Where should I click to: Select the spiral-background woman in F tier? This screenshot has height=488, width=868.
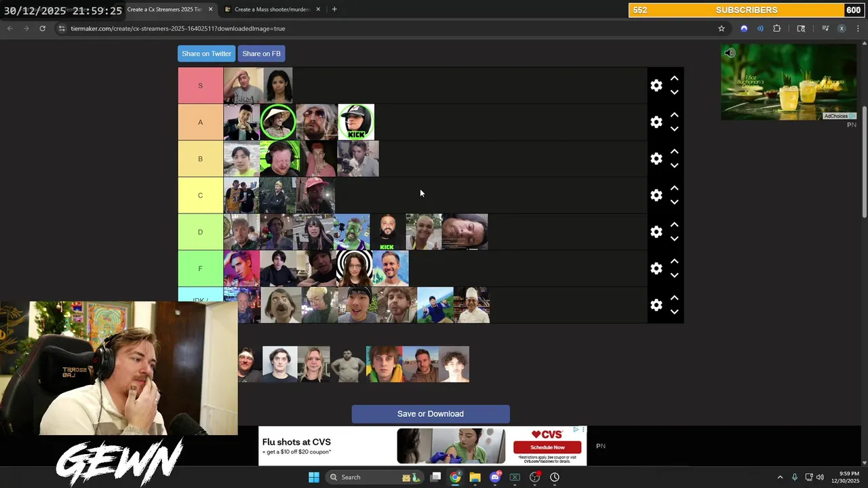click(x=354, y=268)
